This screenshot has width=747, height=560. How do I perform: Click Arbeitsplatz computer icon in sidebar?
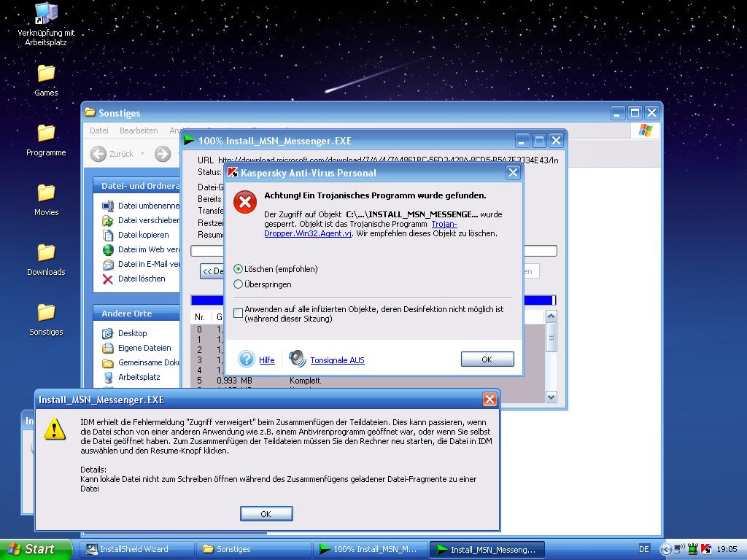pos(108,378)
